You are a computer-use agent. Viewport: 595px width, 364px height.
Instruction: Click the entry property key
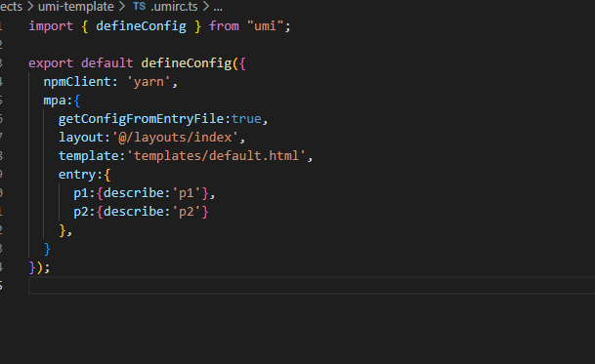tap(77, 175)
